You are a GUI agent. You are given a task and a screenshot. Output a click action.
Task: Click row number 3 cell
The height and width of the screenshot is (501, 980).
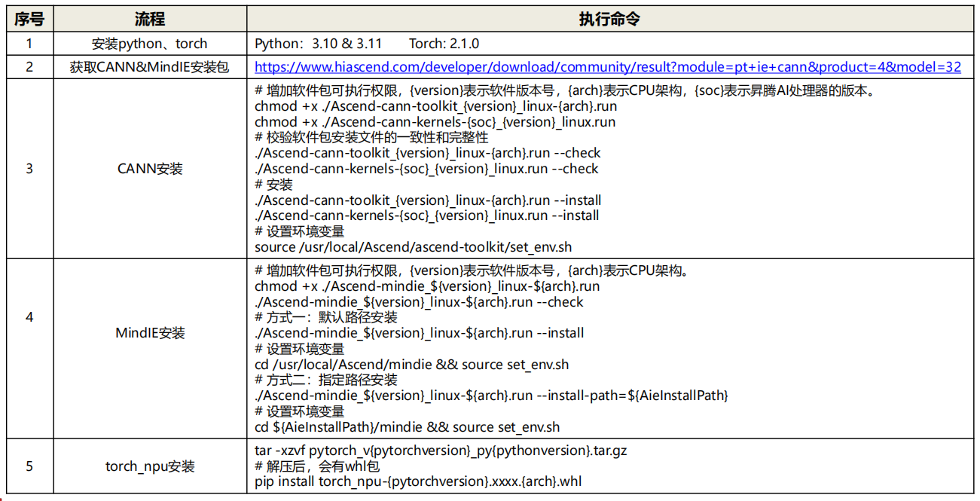(29, 169)
